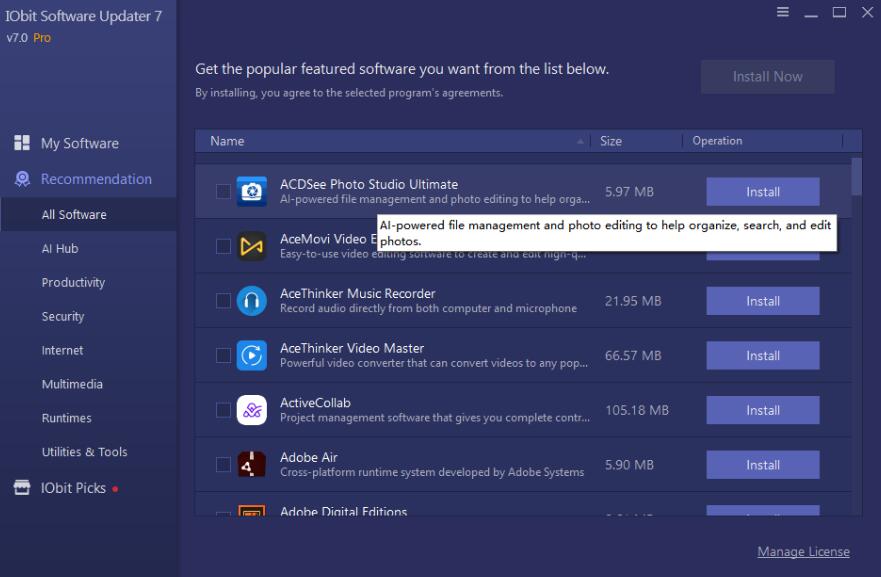
Task: Click the AceThinker Video Master icon
Action: click(251, 355)
